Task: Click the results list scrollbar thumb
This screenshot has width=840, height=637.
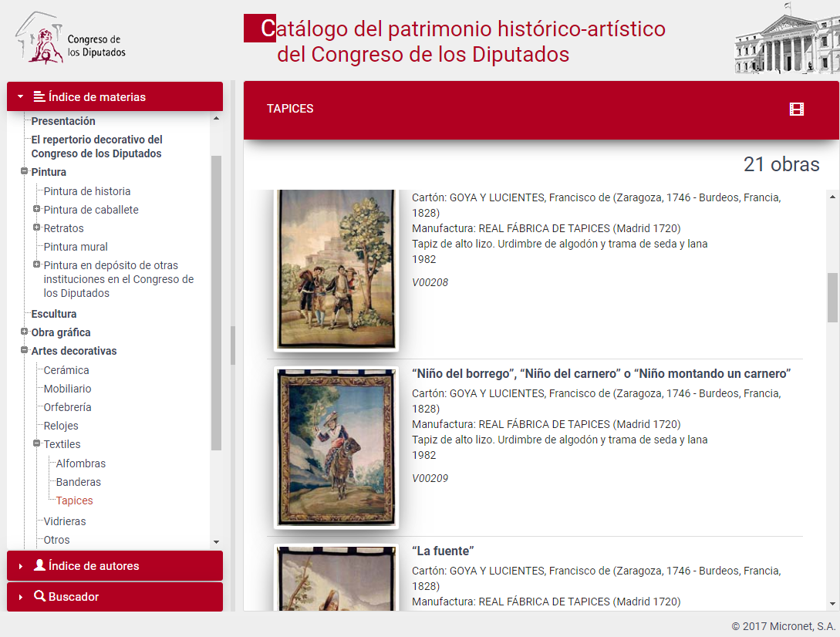Action: pyautogui.click(x=832, y=298)
